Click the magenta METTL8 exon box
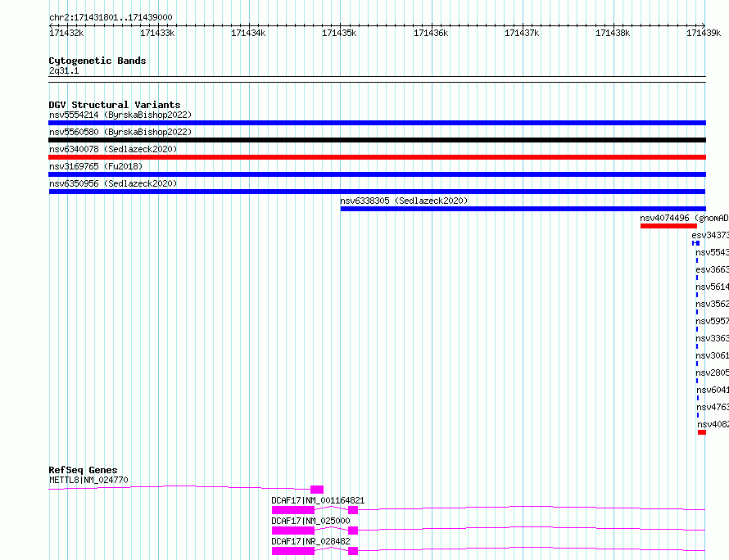Image resolution: width=729 pixels, height=560 pixels. [317, 490]
